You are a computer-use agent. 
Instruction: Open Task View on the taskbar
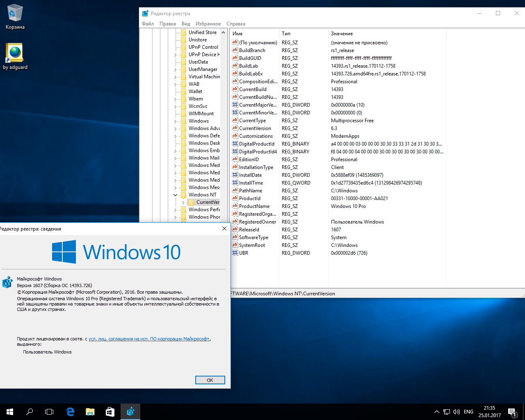pyautogui.click(x=49, y=412)
